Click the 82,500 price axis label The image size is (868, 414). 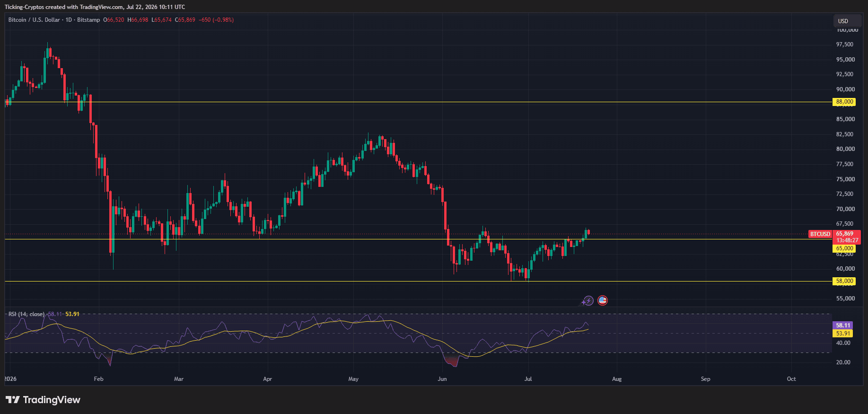[845, 134]
